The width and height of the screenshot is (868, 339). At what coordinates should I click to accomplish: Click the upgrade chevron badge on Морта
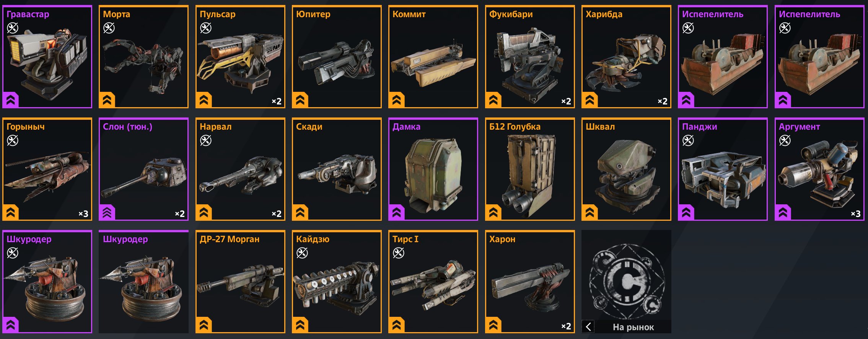(107, 100)
